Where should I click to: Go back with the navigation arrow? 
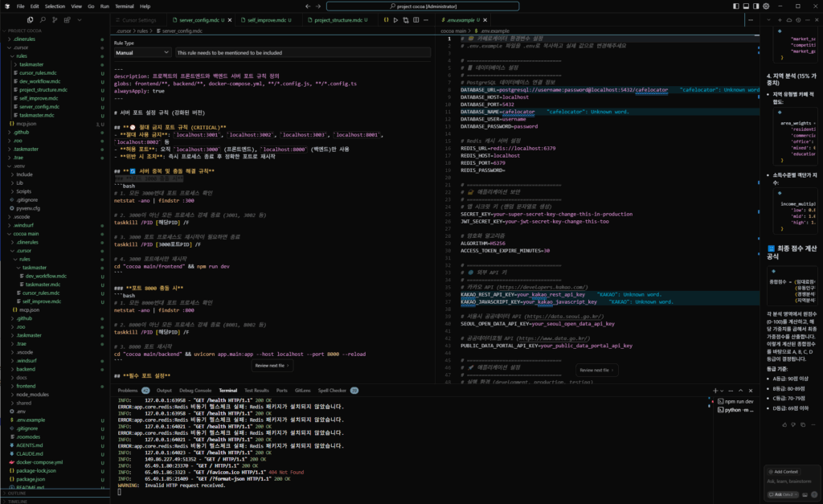(308, 6)
